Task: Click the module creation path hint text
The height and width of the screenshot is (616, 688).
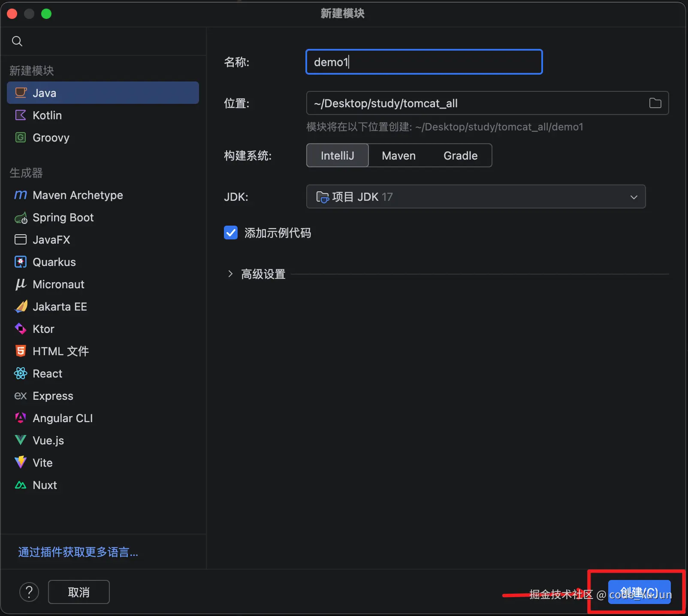Action: [445, 127]
